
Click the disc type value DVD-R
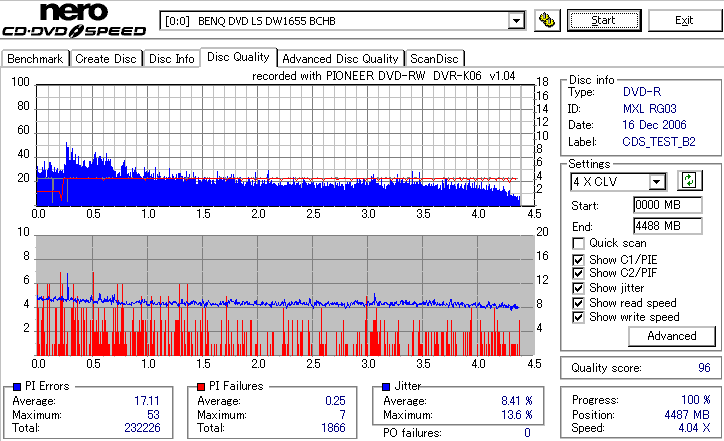coord(642,92)
